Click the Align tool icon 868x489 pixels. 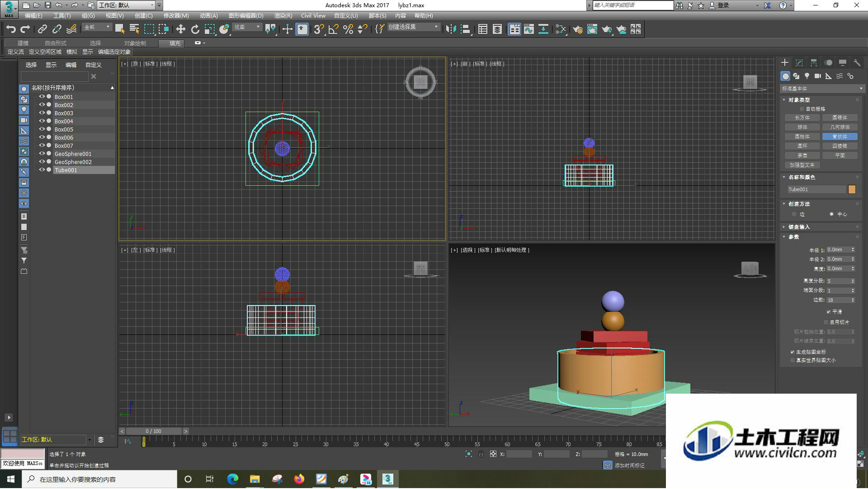(465, 29)
